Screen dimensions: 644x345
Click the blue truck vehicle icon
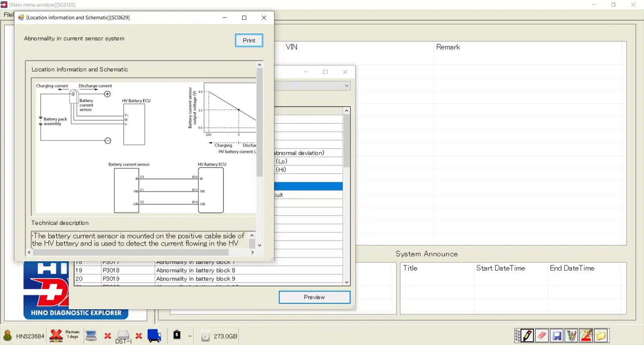click(x=154, y=336)
